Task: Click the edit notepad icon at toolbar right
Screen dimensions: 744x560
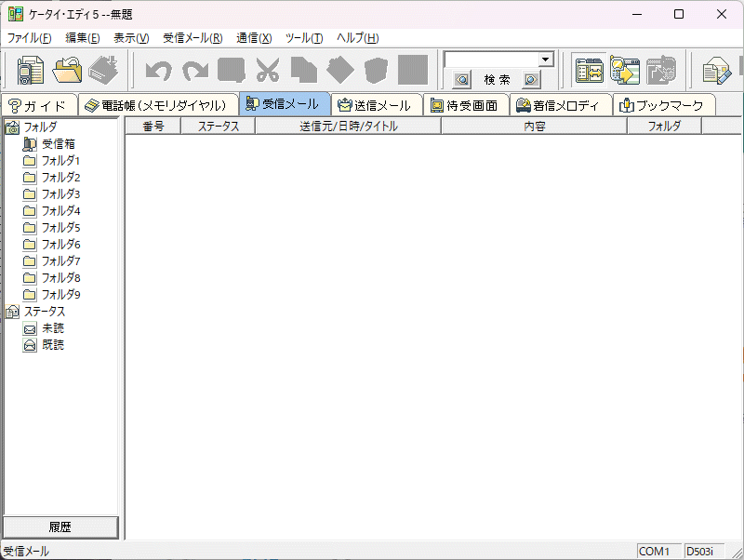Action: point(716,71)
